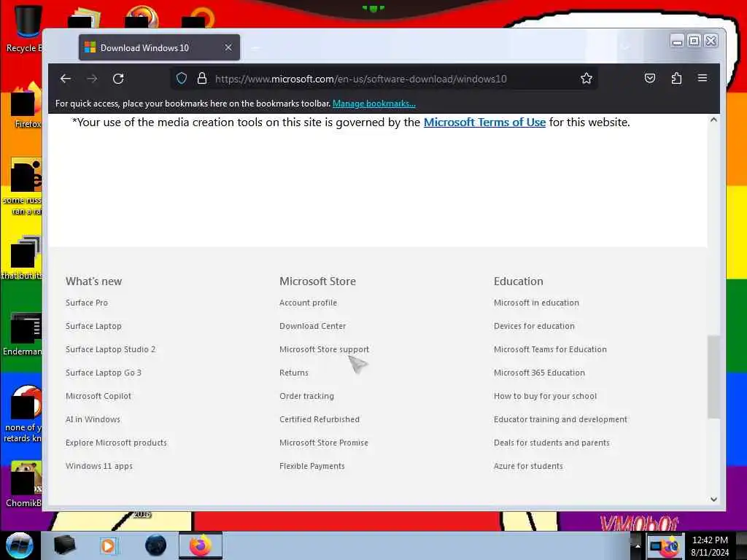Open Explore Microsoft products link

click(116, 443)
